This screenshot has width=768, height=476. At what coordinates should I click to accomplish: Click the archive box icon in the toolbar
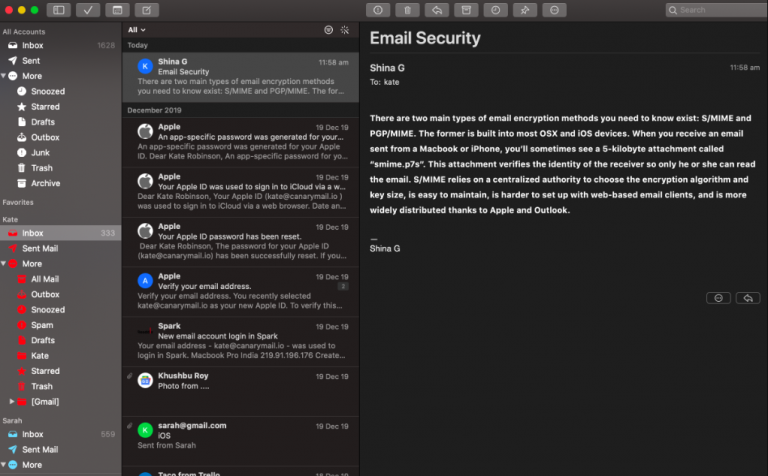[x=466, y=10]
